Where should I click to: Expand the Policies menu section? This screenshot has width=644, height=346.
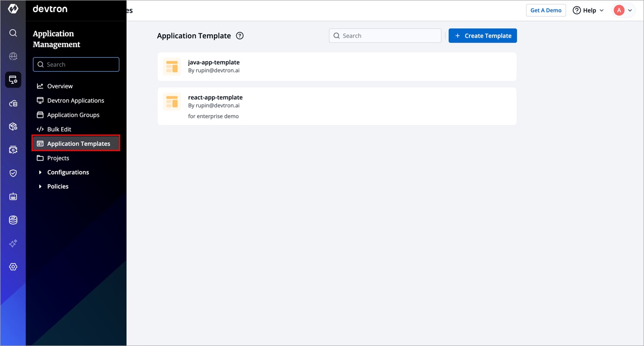[x=58, y=186]
